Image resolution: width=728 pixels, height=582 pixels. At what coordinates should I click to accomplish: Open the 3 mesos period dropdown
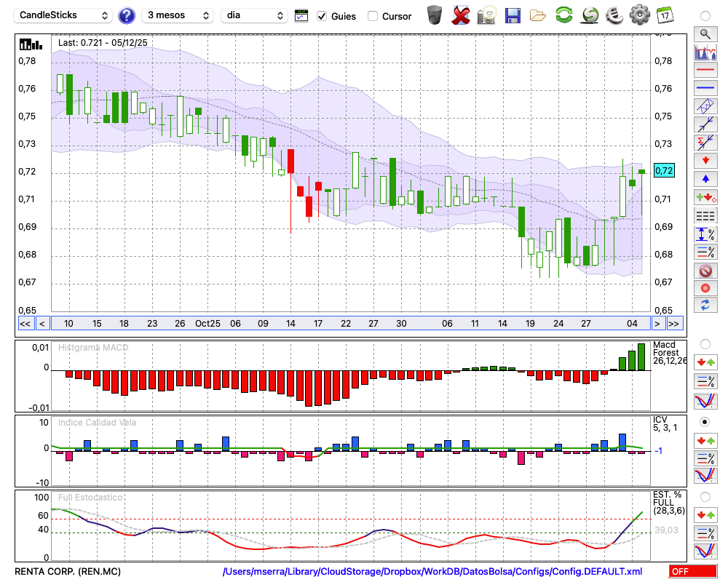[178, 15]
